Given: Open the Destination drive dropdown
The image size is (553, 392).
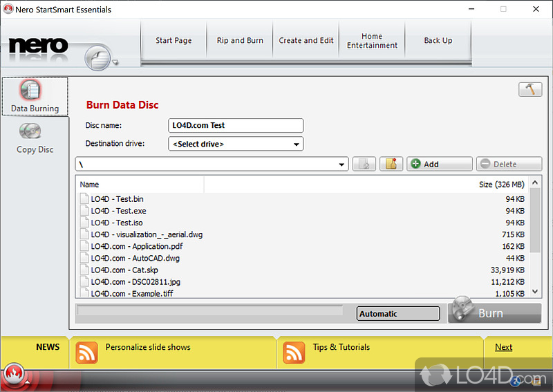Looking at the screenshot, I should pyautogui.click(x=236, y=144).
